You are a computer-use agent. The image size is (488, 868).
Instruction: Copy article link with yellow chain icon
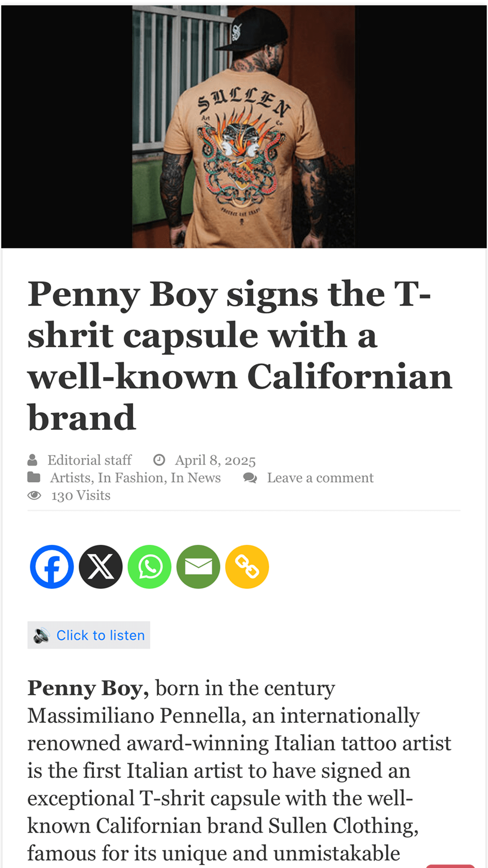pyautogui.click(x=247, y=566)
